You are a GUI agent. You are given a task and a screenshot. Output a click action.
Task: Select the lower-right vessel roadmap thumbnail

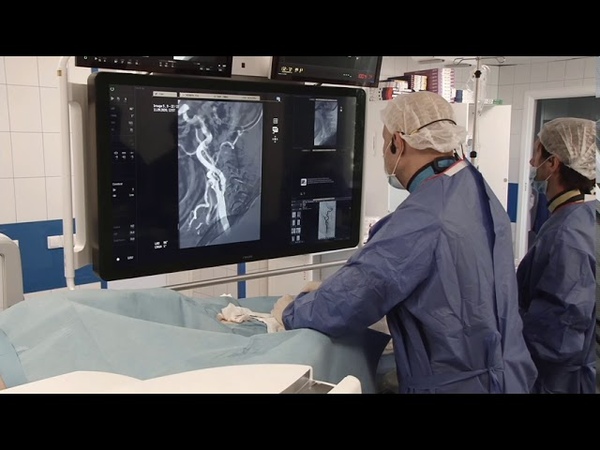(327, 220)
